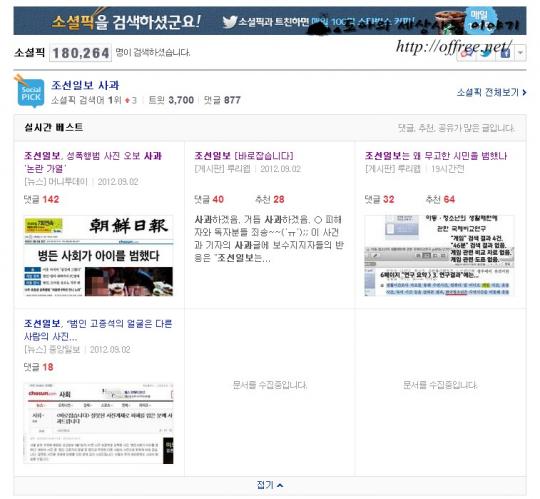Collapse the panel with 접기
The image size is (540, 499).
270,485
